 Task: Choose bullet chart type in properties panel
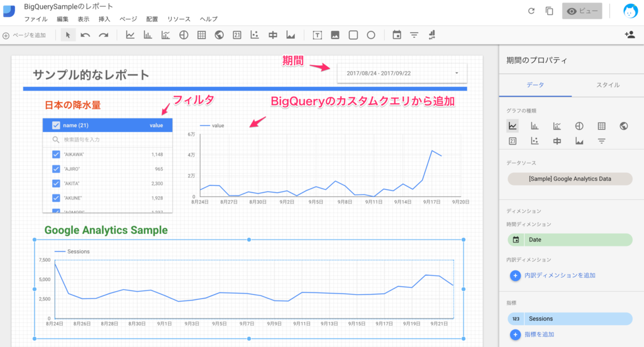(557, 141)
